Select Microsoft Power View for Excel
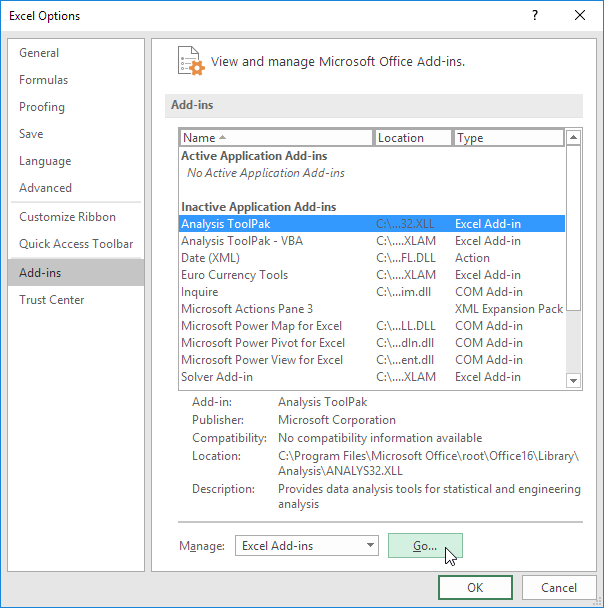Viewport: 604px width, 608px height. point(372,360)
